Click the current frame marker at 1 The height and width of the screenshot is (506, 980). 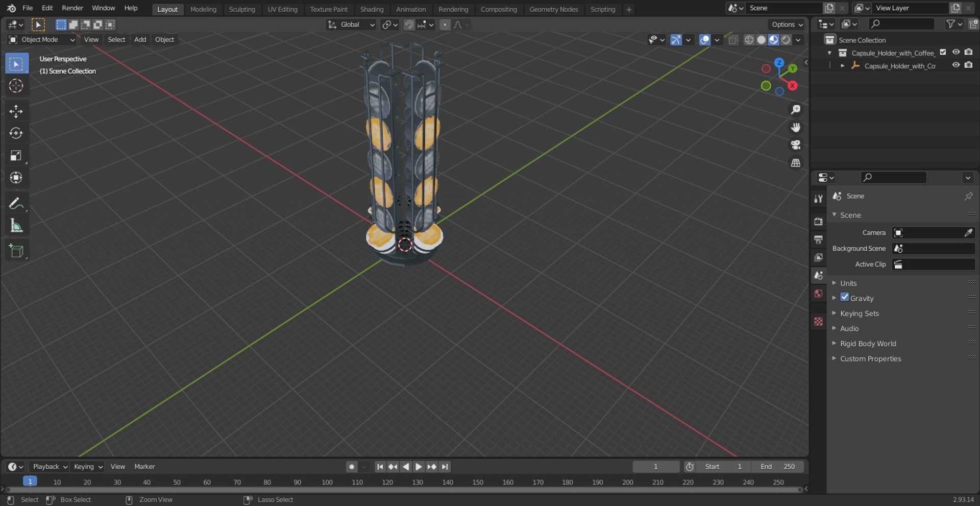click(30, 481)
